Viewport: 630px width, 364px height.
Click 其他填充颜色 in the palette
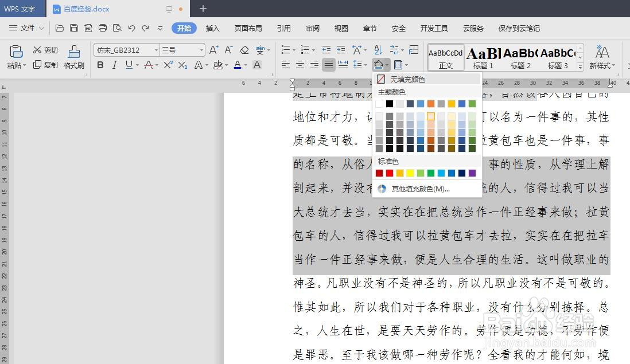419,188
